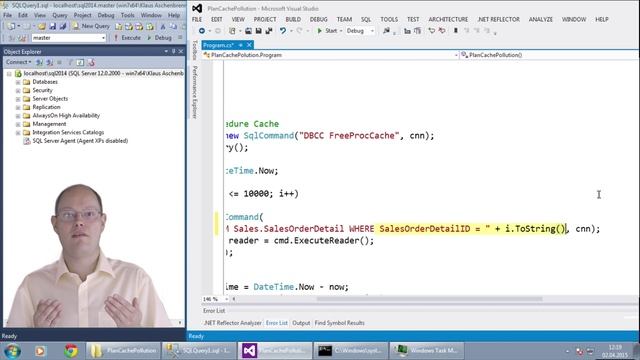Image resolution: width=640 pixels, height=360 pixels.
Task: Collapse the localhost\sql2014 server node
Action: [9, 74]
